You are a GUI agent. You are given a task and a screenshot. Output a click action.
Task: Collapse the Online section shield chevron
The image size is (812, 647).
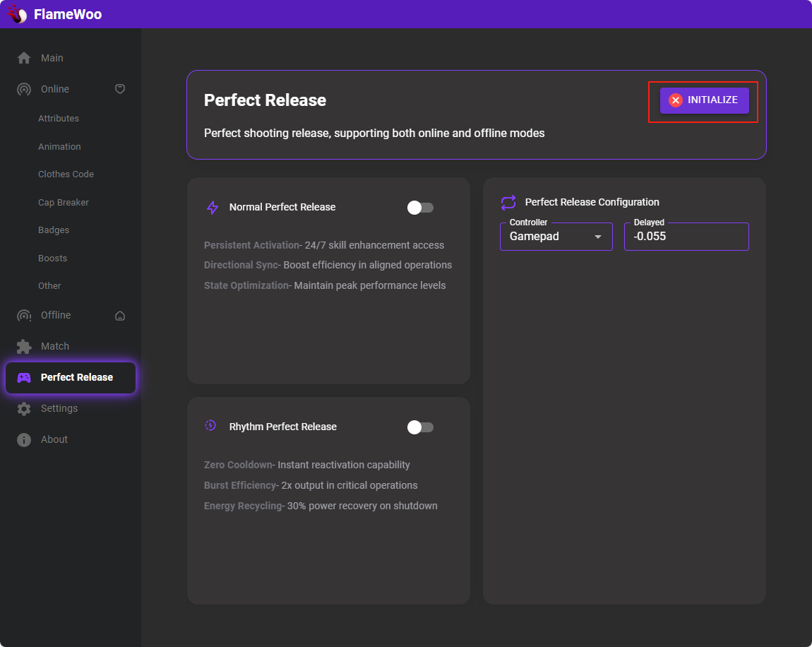[119, 89]
